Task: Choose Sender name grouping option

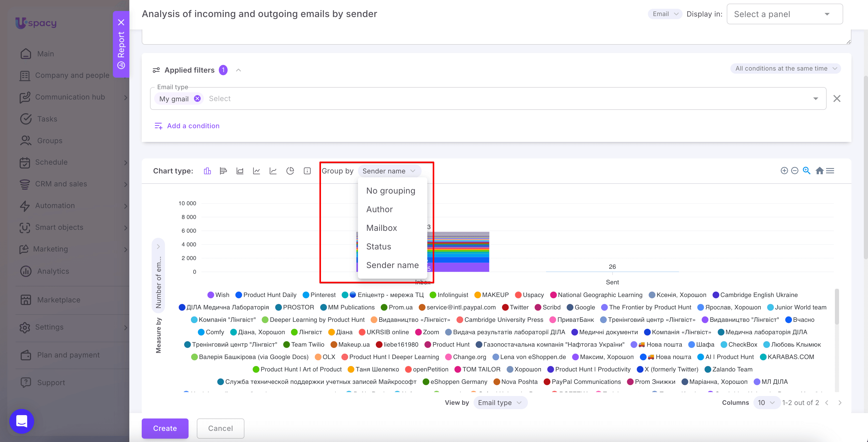Action: [x=392, y=265]
